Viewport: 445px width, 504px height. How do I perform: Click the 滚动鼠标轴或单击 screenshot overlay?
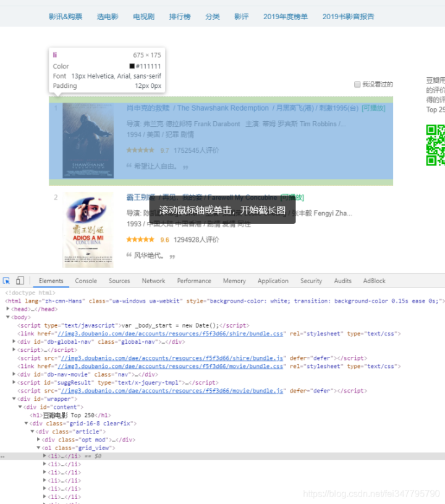click(x=222, y=210)
